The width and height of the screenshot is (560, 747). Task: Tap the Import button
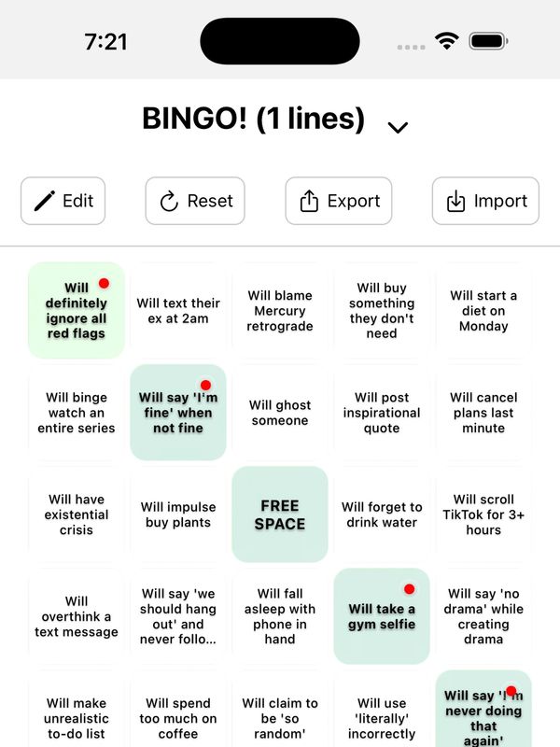coord(483,201)
